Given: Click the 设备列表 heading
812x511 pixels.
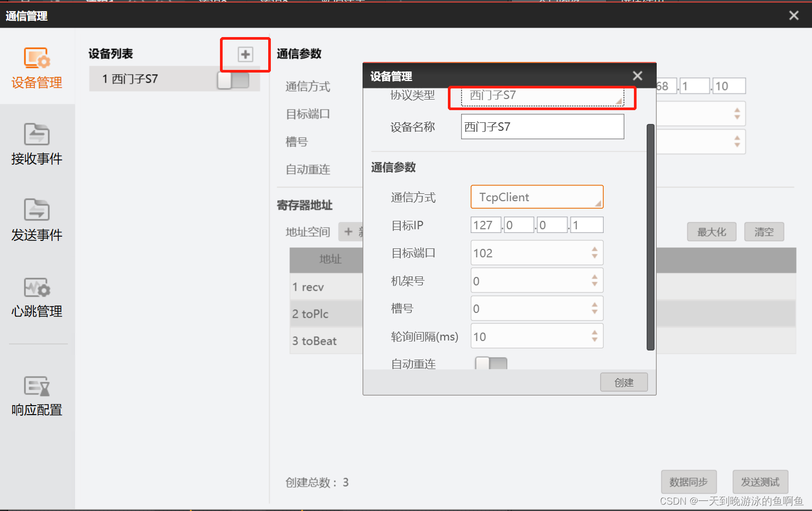Looking at the screenshot, I should (111, 53).
